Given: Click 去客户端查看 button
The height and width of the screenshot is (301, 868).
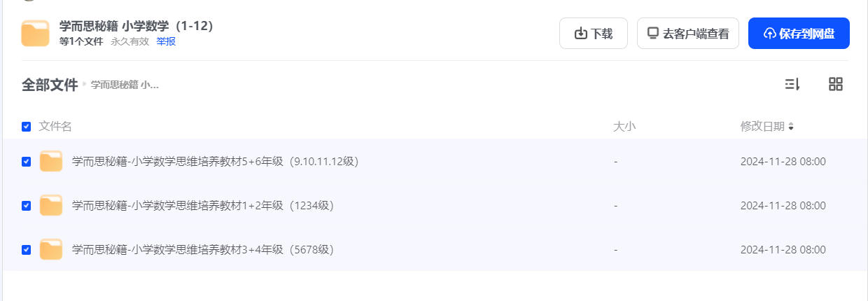Looking at the screenshot, I should tap(687, 34).
